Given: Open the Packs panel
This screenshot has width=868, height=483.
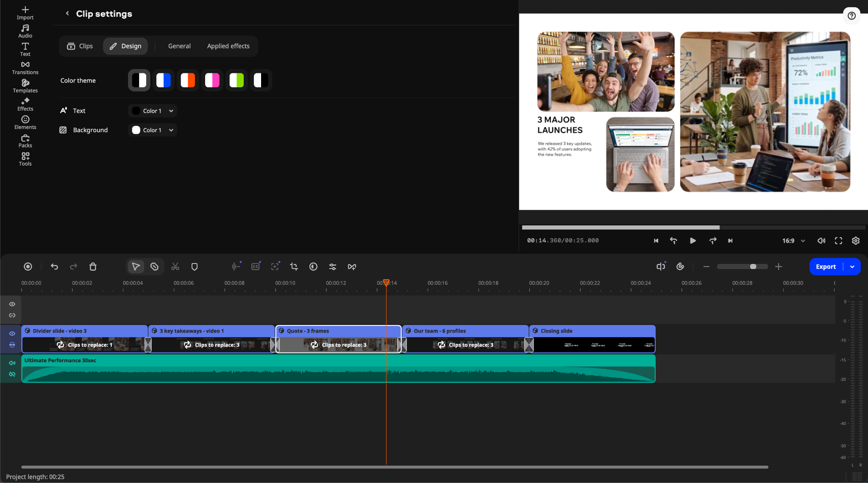Looking at the screenshot, I should (25, 140).
